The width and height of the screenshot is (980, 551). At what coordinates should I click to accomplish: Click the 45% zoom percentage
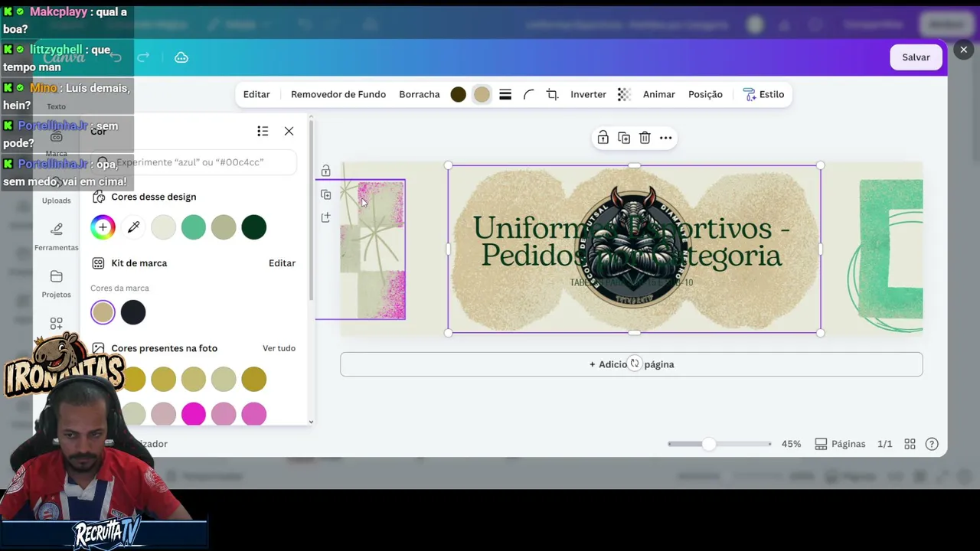coord(791,444)
